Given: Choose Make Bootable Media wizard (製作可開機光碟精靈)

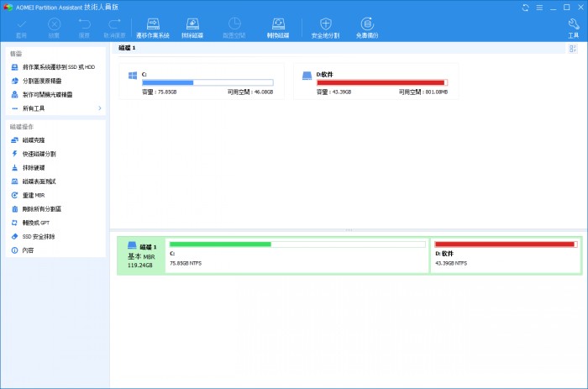Looking at the screenshot, I should coord(49,94).
